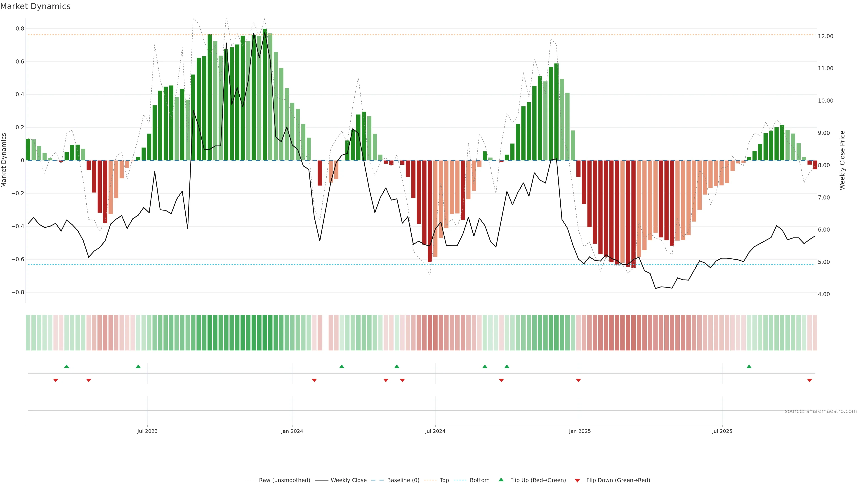
Task: Click the flip-down marker at January 2025
Action: pos(578,380)
